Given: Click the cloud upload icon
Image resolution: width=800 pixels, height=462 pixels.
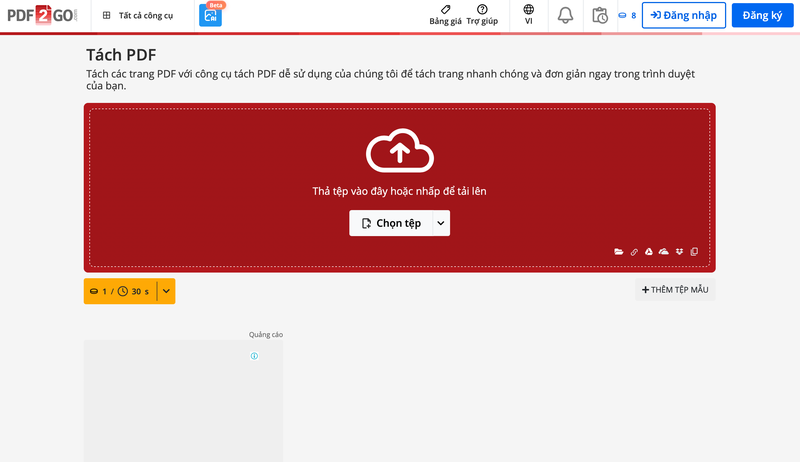Looking at the screenshot, I should coord(400,150).
